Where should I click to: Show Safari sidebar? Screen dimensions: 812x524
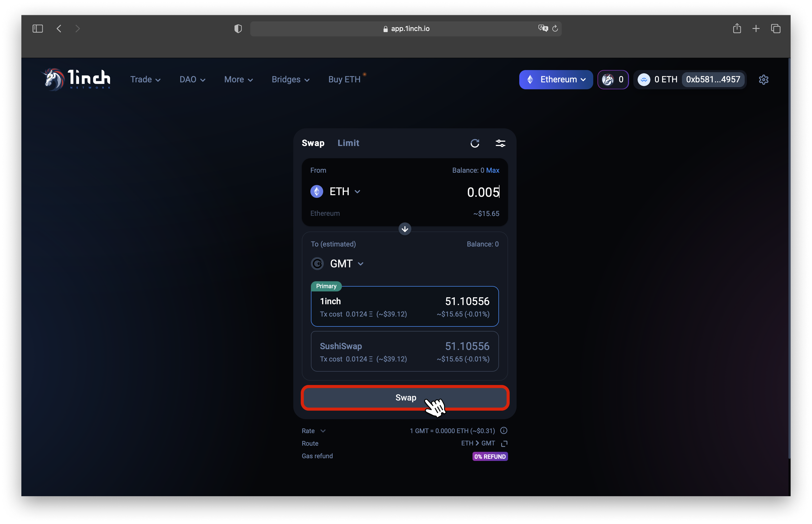(38, 29)
